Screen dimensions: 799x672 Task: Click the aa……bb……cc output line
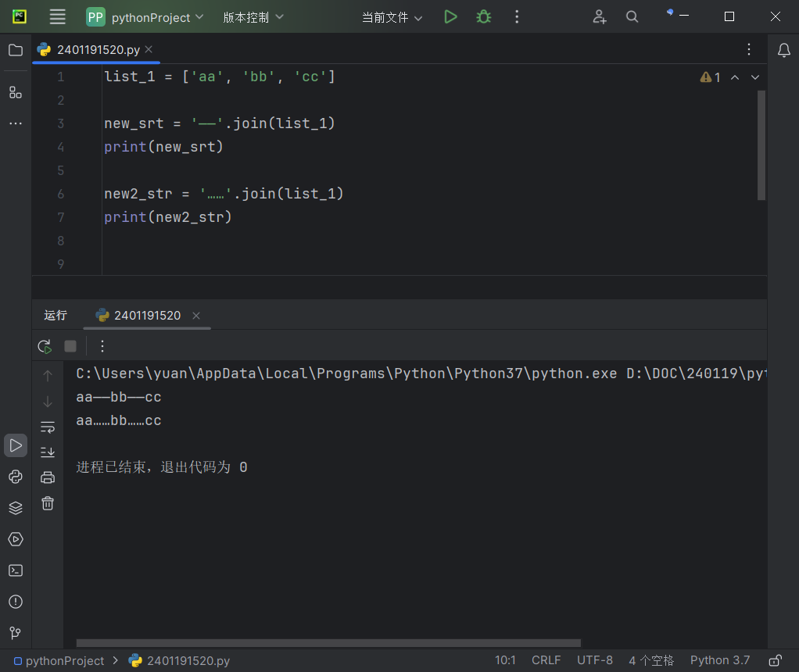(x=119, y=421)
